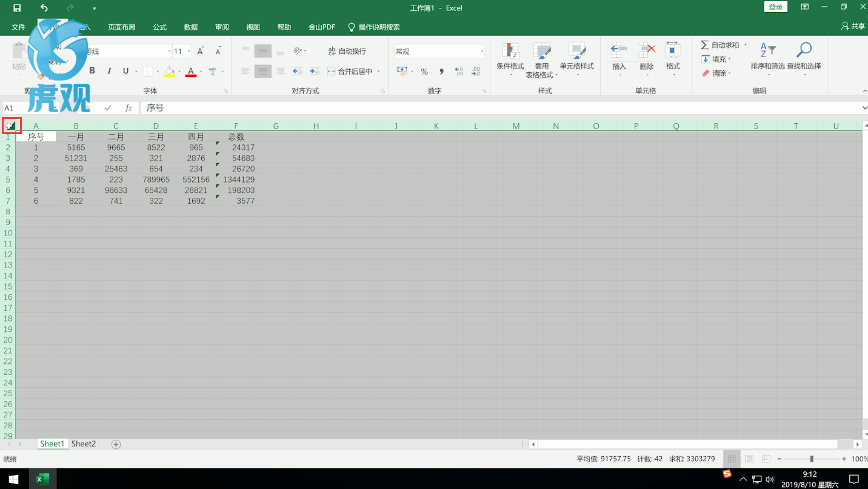Screen dimensions: 868x489
Task: Toggle center horizontal alignment
Action: 262,72
